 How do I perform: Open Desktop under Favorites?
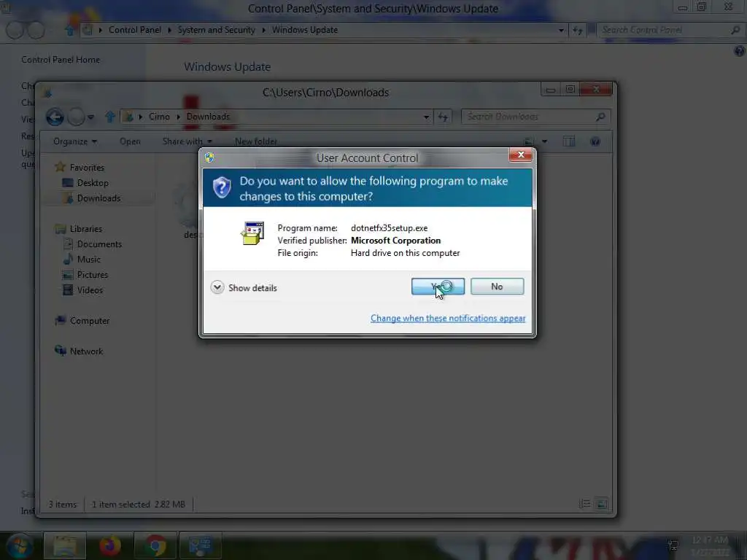tap(93, 183)
